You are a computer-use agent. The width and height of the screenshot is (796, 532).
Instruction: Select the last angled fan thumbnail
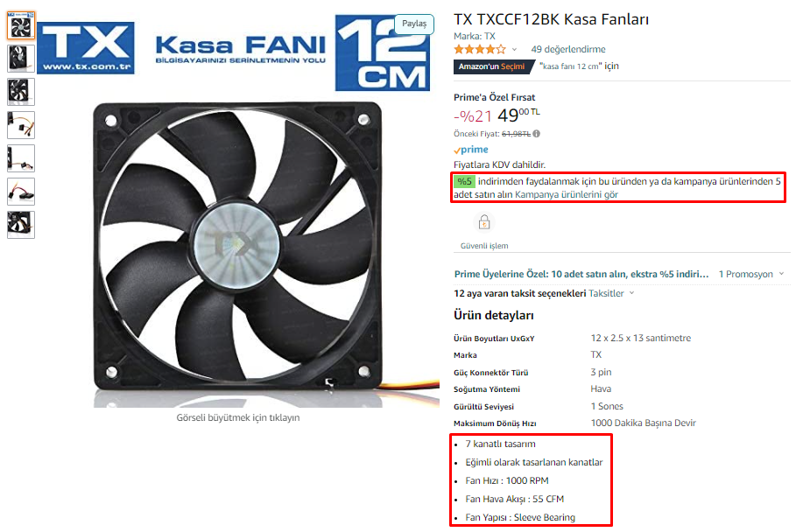(x=21, y=225)
